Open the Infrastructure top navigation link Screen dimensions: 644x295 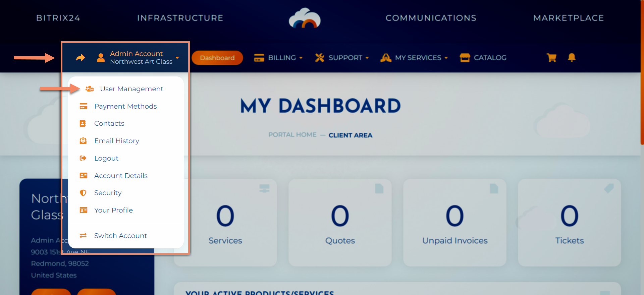pos(180,18)
